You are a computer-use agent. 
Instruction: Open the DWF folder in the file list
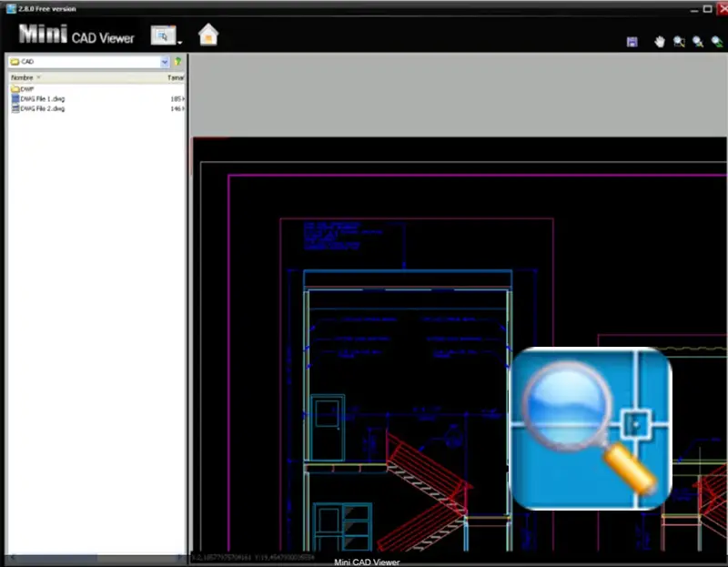(22, 88)
